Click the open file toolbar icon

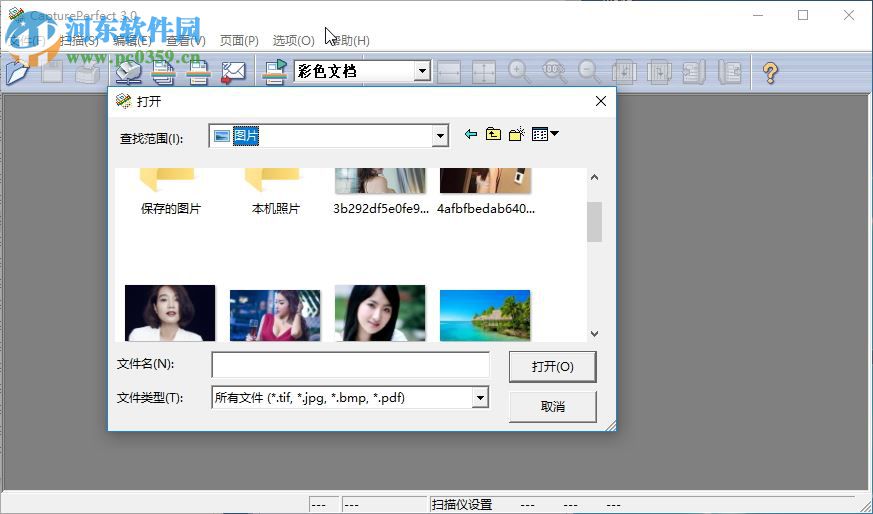(x=18, y=72)
